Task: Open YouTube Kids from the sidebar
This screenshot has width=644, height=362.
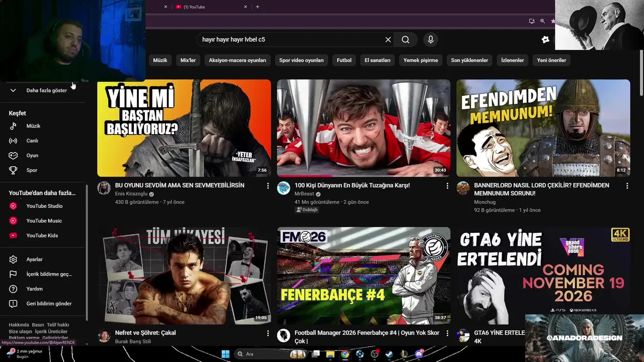Action: 43,235
